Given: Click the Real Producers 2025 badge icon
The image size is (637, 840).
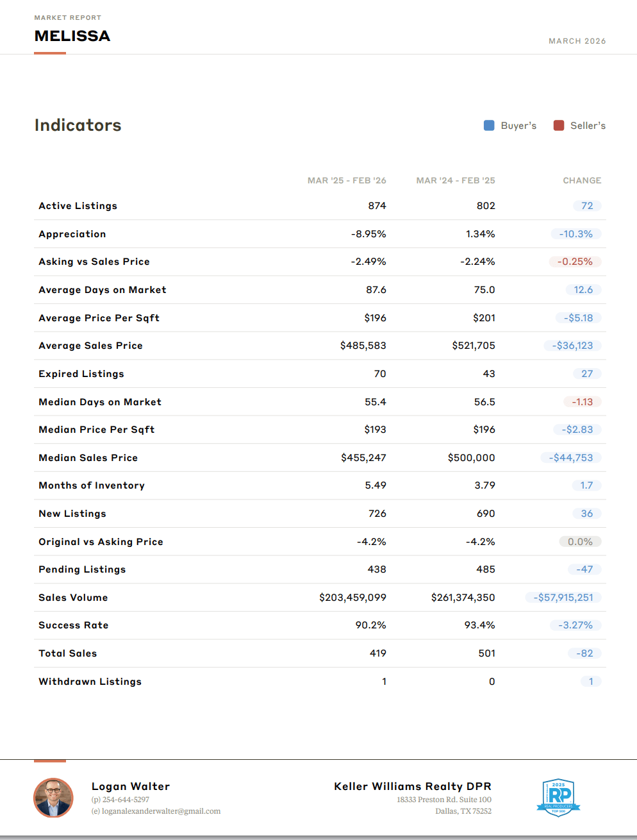Looking at the screenshot, I should pyautogui.click(x=558, y=798).
